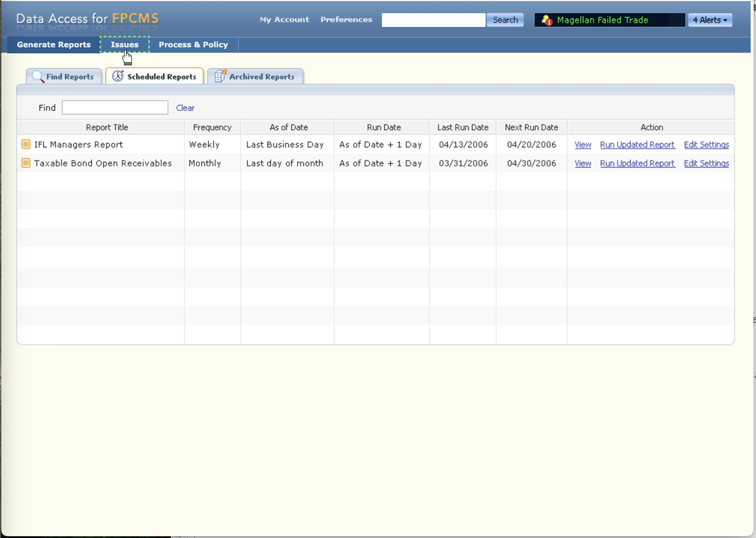Viewport: 756px width, 538px height.
Task: Open the Process & Policy menu
Action: pos(193,45)
